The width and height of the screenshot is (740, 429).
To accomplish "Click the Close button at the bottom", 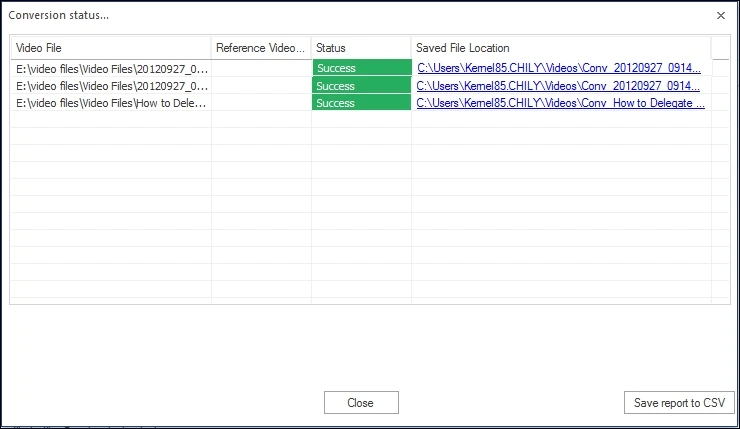I will [x=361, y=403].
